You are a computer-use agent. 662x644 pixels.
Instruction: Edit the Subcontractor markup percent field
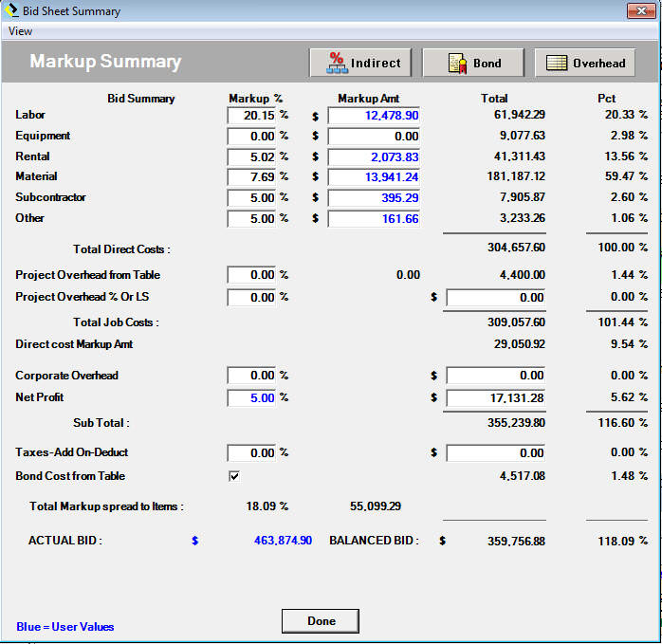coord(251,197)
